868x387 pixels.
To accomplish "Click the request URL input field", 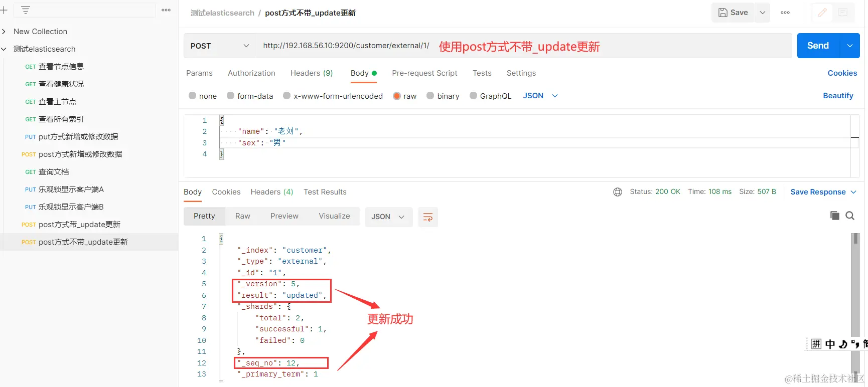I will pos(524,46).
